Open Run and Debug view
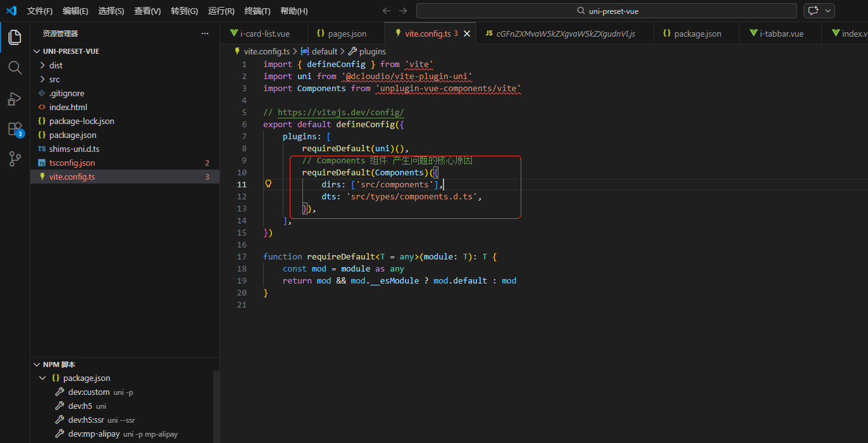This screenshot has width=868, height=443. pyautogui.click(x=15, y=98)
